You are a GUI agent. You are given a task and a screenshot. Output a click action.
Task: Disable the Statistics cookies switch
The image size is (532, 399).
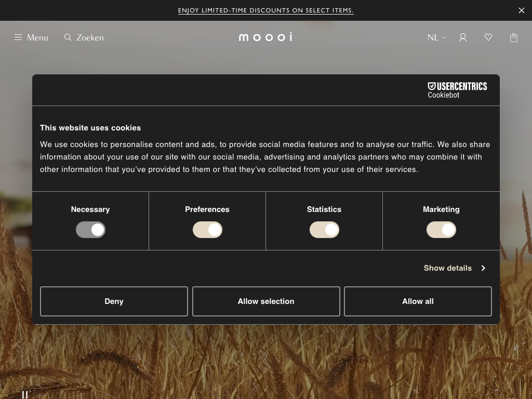[324, 230]
